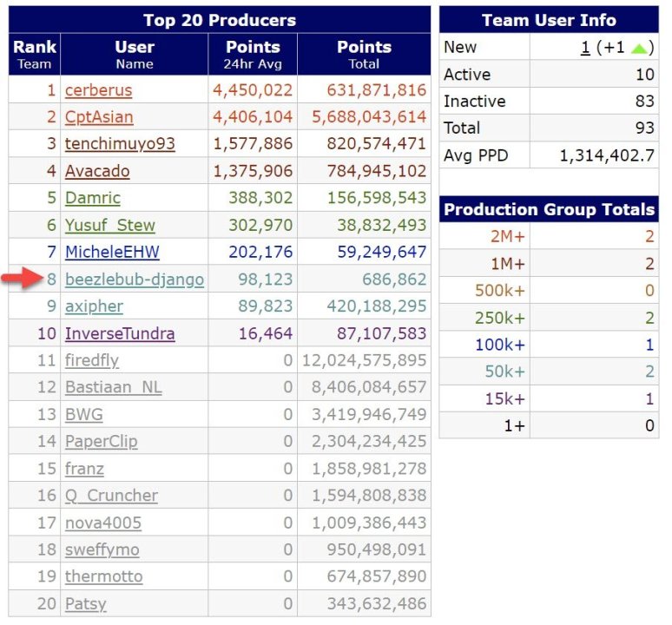Open beezlebub-django user page

point(135,280)
